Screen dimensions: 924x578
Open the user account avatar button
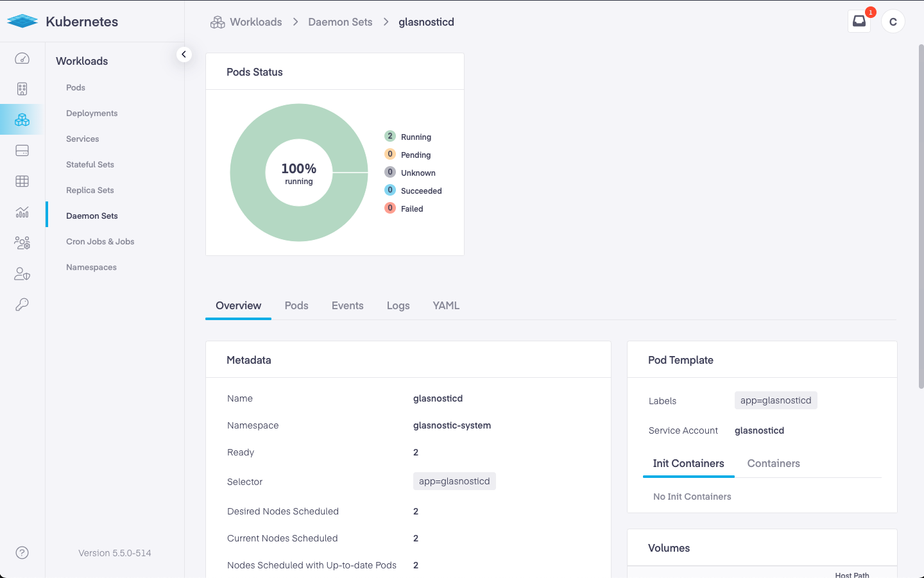click(893, 22)
